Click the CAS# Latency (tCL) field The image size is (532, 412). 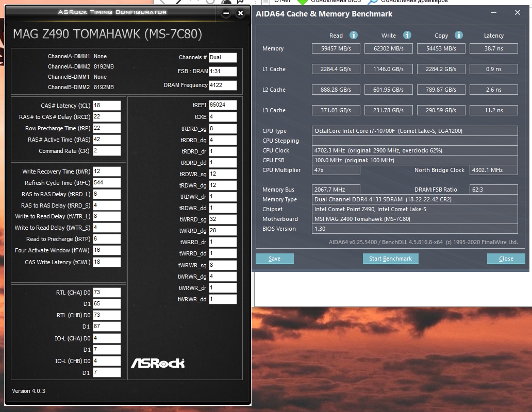click(107, 106)
